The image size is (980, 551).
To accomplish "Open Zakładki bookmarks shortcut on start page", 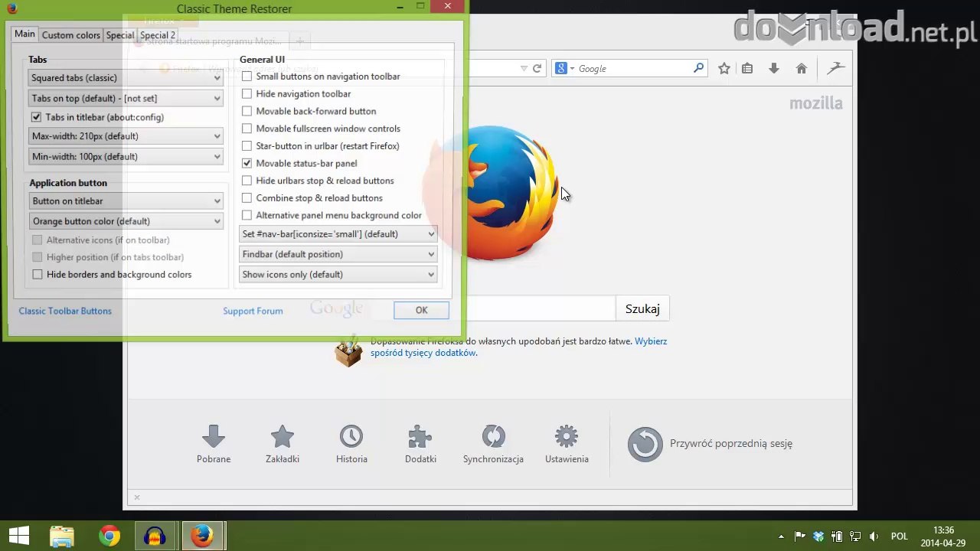I will 283,444.
